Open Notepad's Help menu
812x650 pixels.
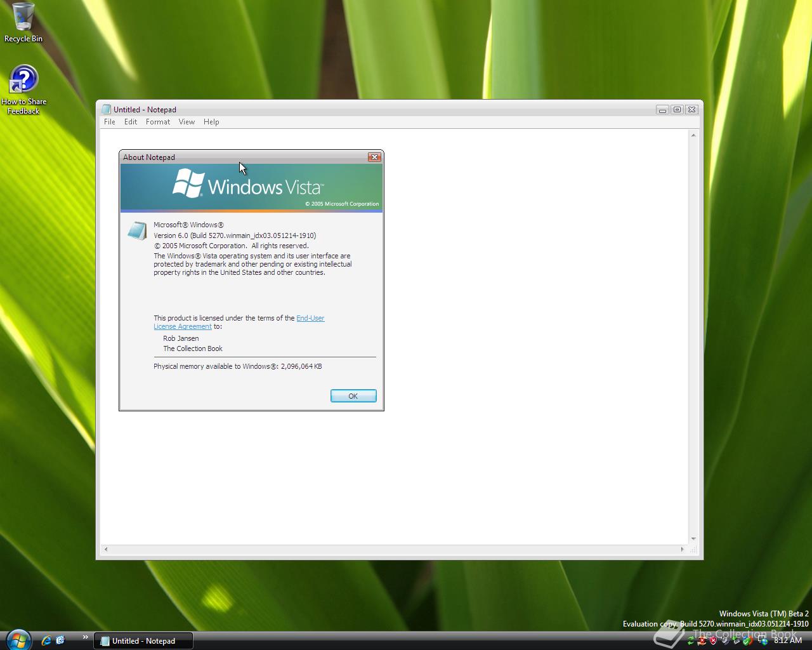pos(211,122)
